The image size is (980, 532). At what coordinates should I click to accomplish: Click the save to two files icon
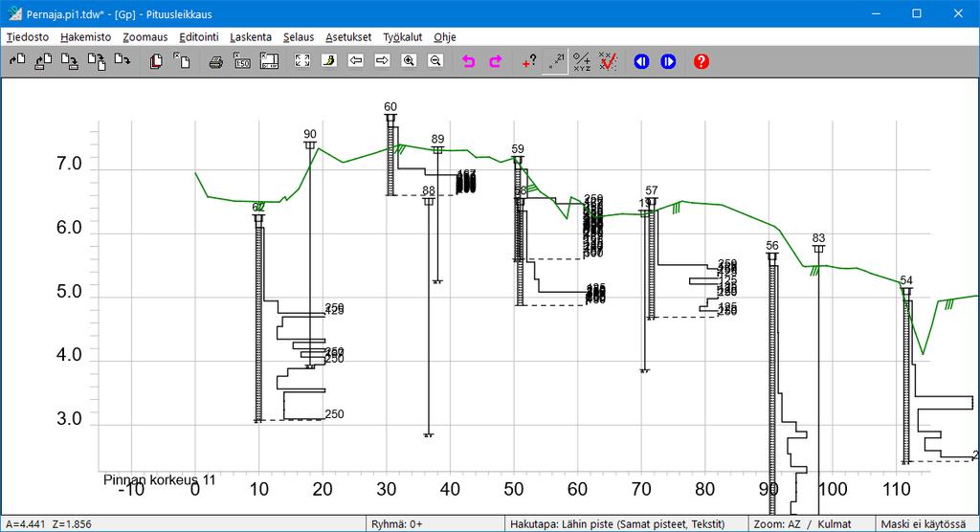click(x=97, y=61)
